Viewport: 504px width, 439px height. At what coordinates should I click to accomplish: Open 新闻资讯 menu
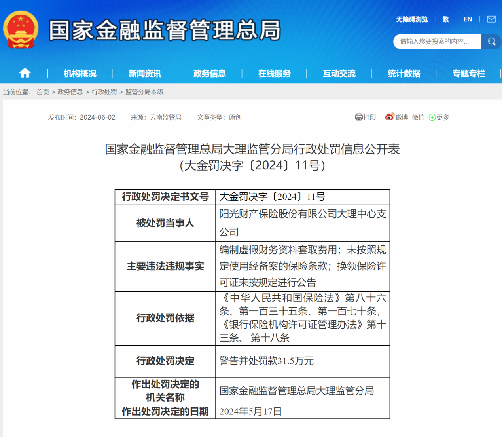[x=145, y=74]
